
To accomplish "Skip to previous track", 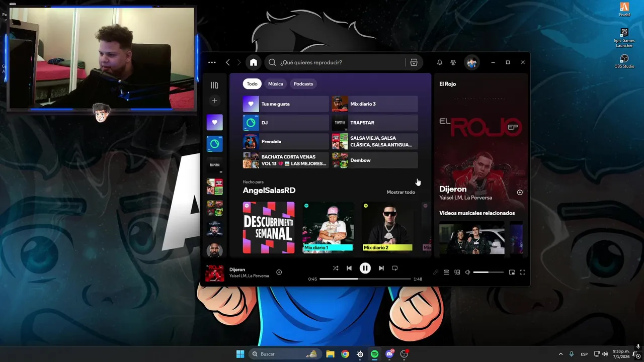I will pos(349,268).
